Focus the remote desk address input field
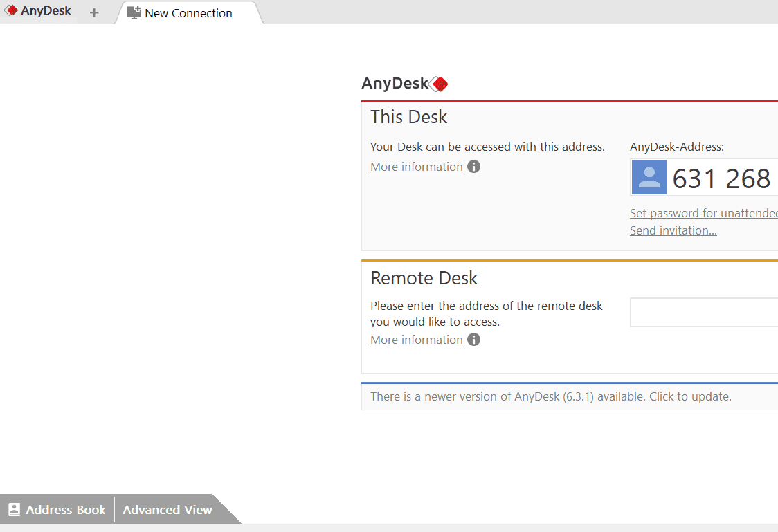This screenshot has width=778, height=532. 703,313
